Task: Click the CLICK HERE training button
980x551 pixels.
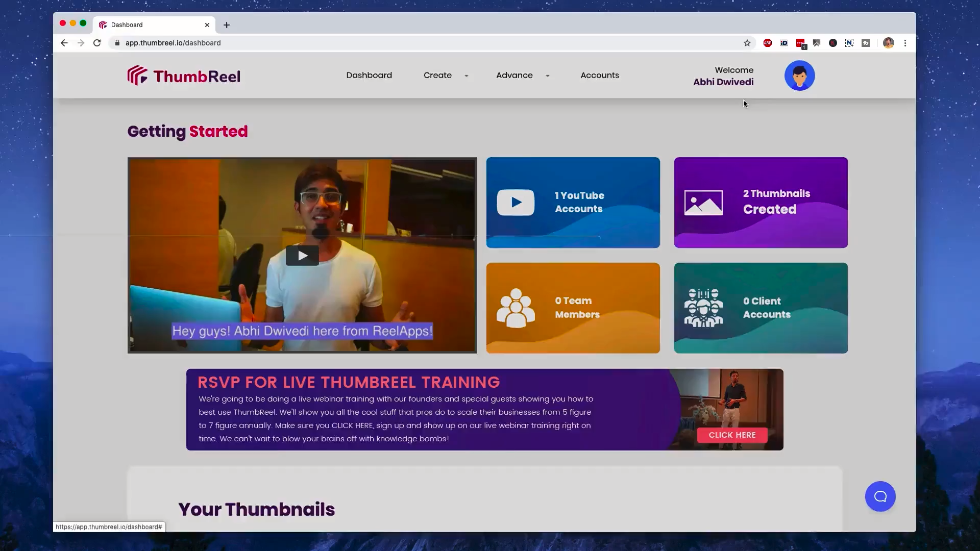Action: pyautogui.click(x=732, y=435)
